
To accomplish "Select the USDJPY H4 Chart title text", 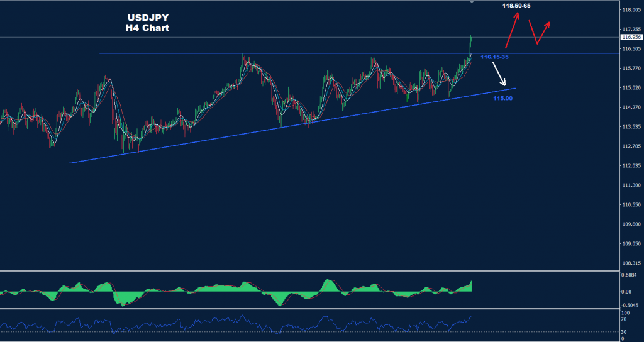I will pyautogui.click(x=147, y=23).
